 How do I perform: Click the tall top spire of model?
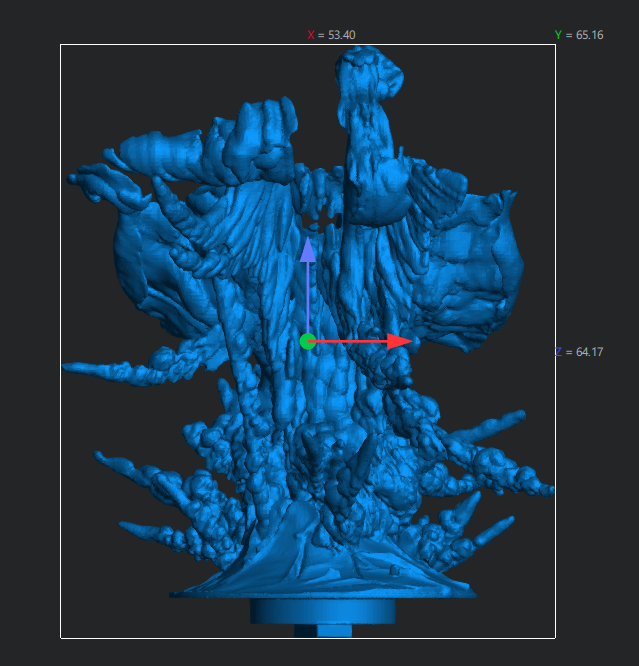coord(370,90)
